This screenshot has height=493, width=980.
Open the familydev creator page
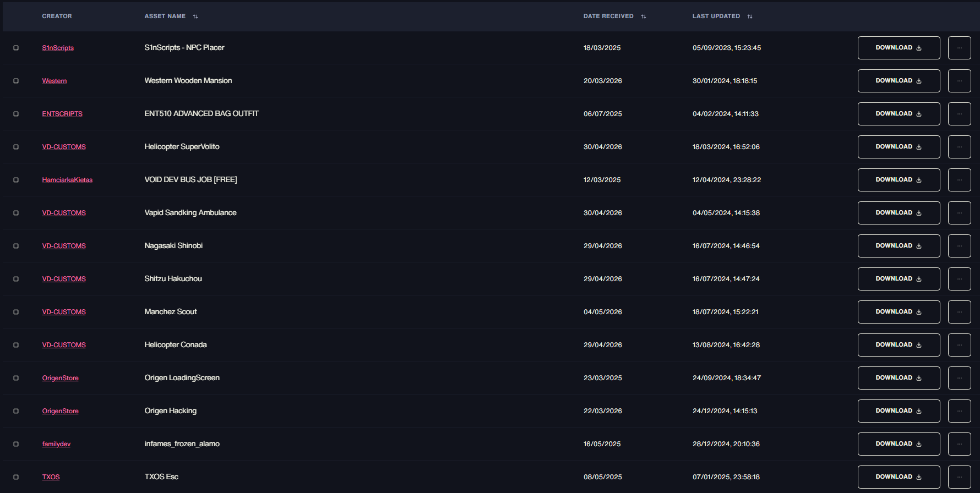point(56,444)
